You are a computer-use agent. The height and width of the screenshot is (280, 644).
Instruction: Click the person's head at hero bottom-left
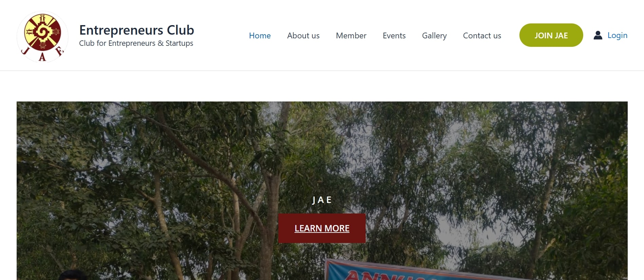click(73, 275)
